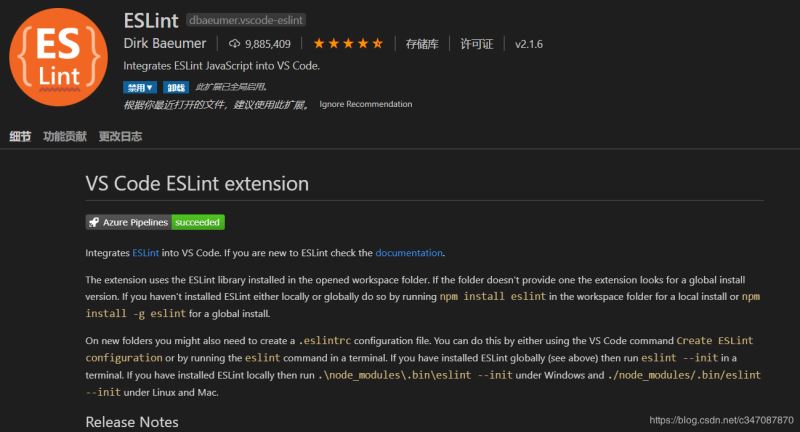
Task: Click the 此扩展已全局启用 status text
Action: pyautogui.click(x=231, y=87)
